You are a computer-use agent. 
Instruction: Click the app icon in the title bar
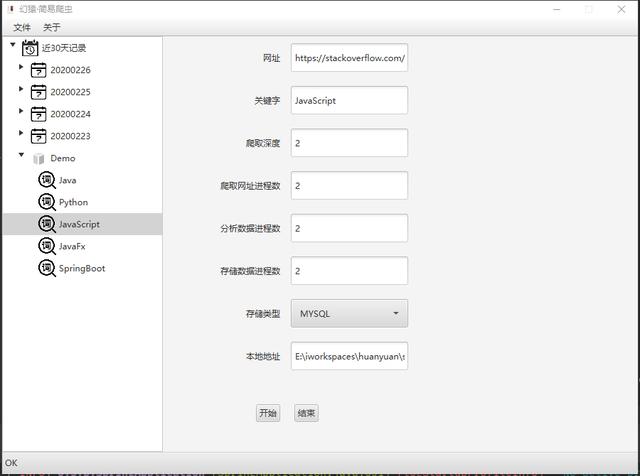pos(11,9)
